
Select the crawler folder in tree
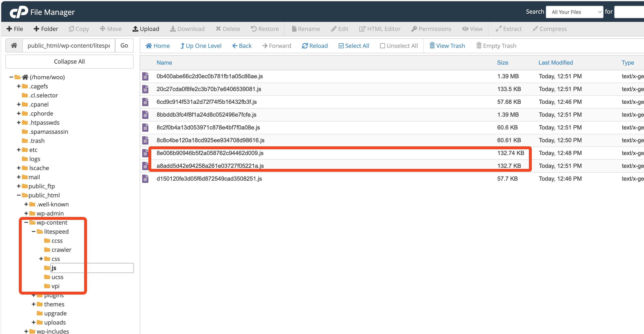coord(61,250)
